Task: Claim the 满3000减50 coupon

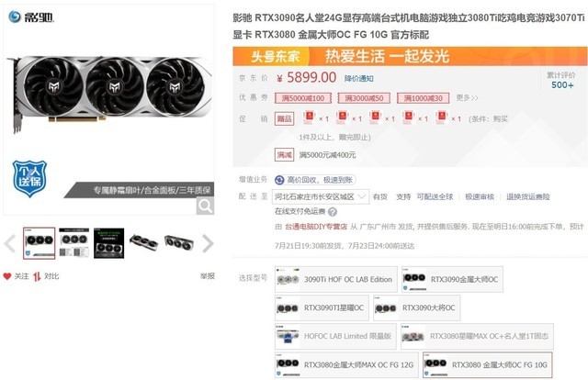Action: tap(364, 98)
